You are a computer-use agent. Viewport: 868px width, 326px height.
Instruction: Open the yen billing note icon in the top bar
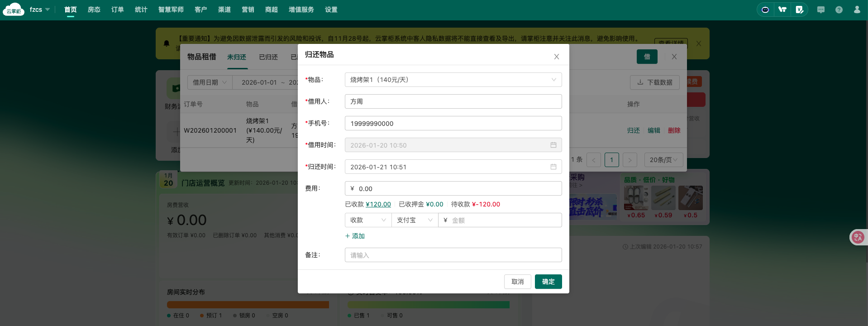pyautogui.click(x=800, y=10)
